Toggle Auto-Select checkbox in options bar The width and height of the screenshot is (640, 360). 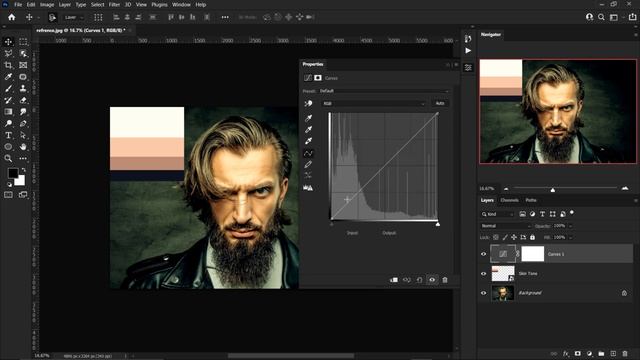coord(52,17)
